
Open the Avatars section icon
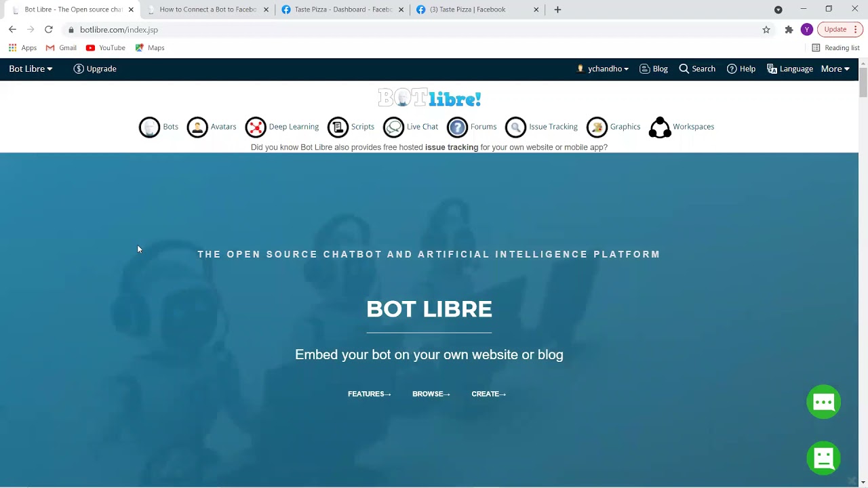pos(197,127)
